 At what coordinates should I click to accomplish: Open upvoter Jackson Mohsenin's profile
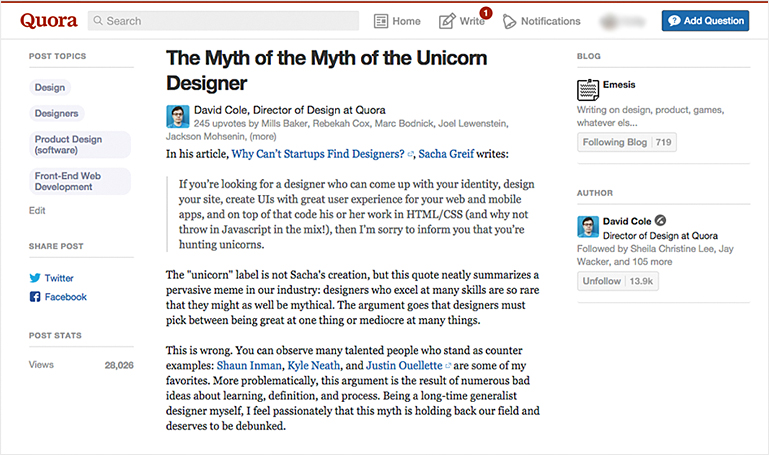[205, 136]
